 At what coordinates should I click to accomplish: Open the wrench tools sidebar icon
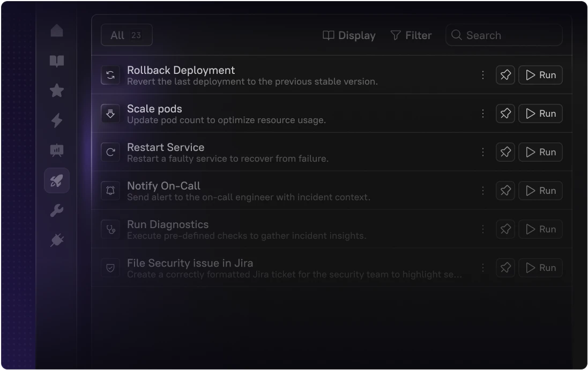(57, 210)
